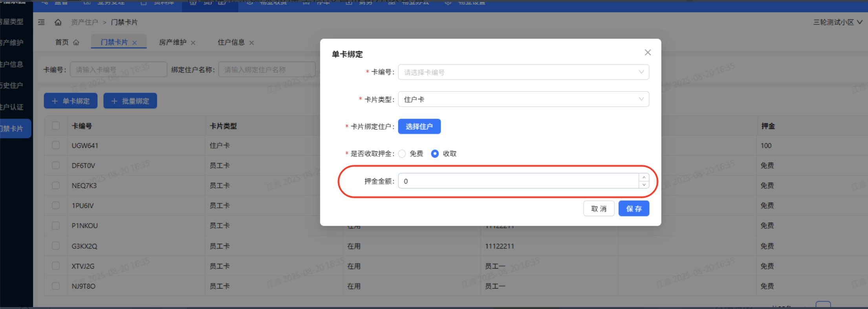Click 免费 deposit cell in DF6T0V row
Image resolution: width=868 pixels, height=309 pixels.
(767, 165)
